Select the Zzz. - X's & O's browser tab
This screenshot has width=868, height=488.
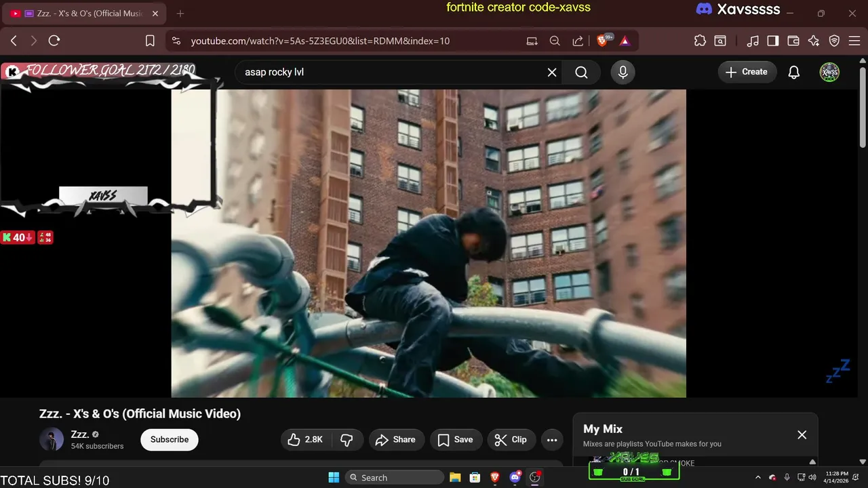(x=85, y=14)
